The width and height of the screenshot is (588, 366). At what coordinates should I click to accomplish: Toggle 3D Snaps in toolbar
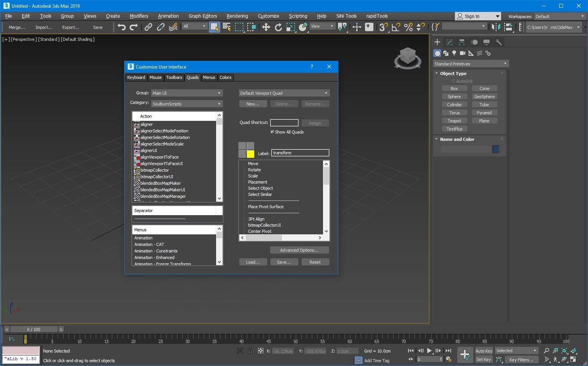pyautogui.click(x=383, y=27)
